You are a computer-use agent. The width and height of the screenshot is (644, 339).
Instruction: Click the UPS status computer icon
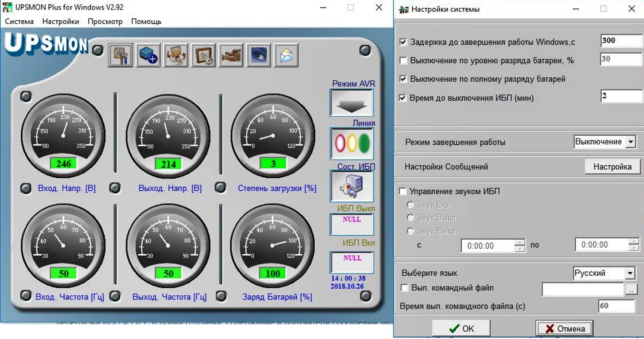pos(352,186)
